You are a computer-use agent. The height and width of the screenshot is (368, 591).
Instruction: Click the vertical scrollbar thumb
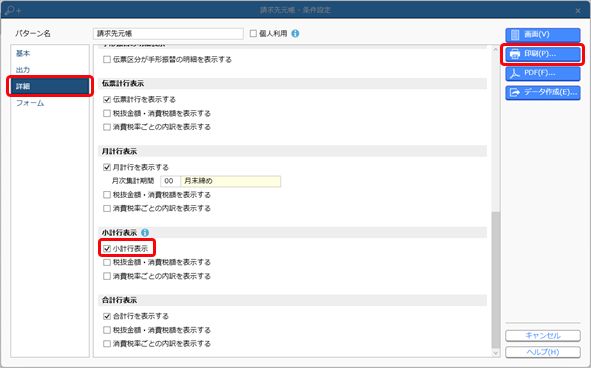(496, 280)
